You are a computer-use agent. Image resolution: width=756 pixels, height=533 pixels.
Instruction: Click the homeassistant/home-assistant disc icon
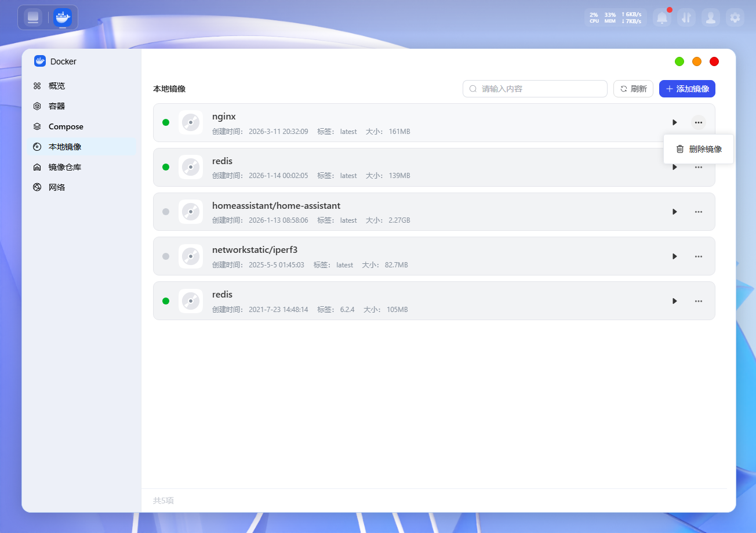(191, 212)
